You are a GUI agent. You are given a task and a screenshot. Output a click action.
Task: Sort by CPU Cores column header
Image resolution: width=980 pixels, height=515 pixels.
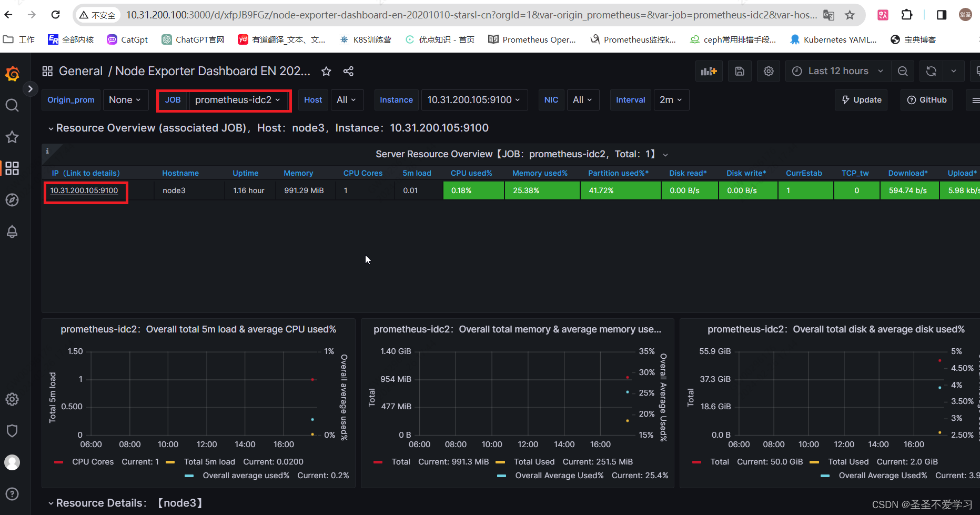tap(363, 173)
